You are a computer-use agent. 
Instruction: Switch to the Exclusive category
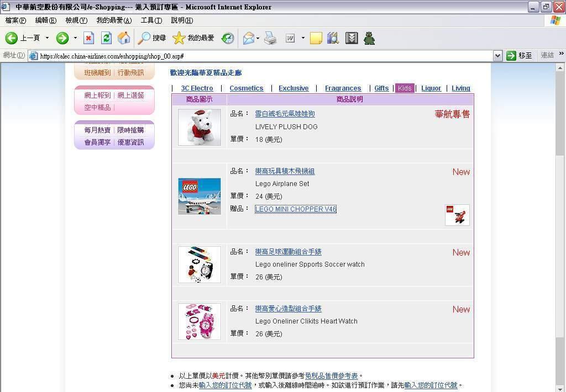294,88
